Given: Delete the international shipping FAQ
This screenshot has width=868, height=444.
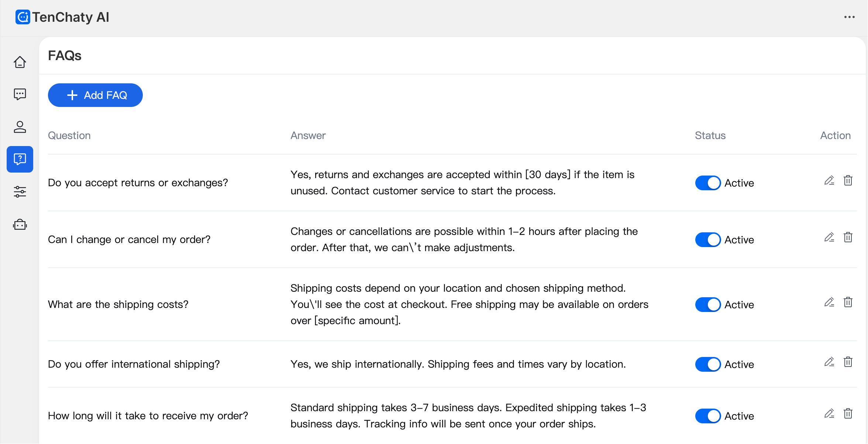Looking at the screenshot, I should tap(848, 362).
